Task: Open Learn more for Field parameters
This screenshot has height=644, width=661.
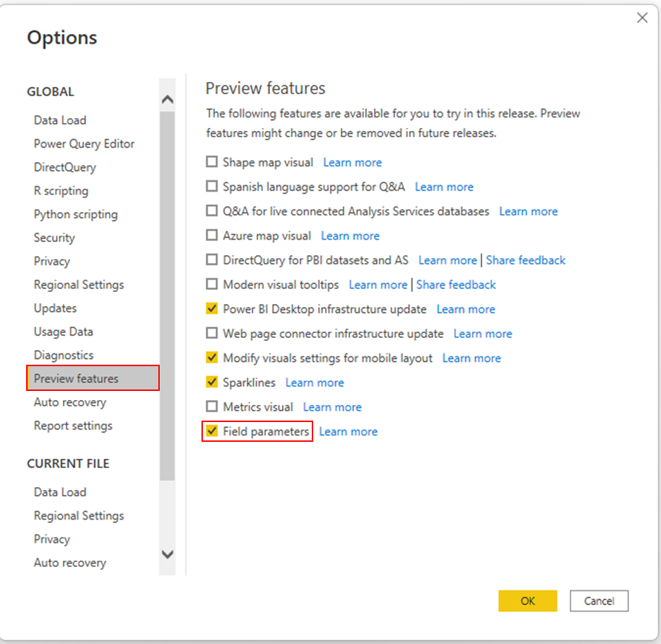Action: [349, 432]
